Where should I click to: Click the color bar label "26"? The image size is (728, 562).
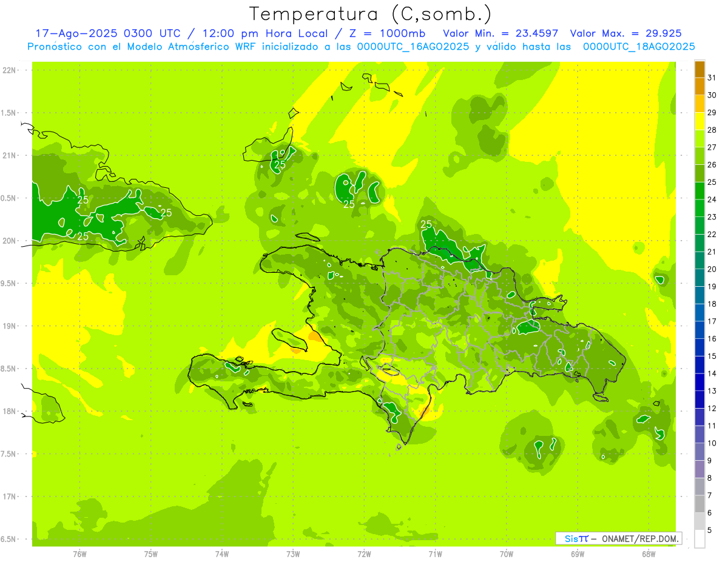[712, 164]
